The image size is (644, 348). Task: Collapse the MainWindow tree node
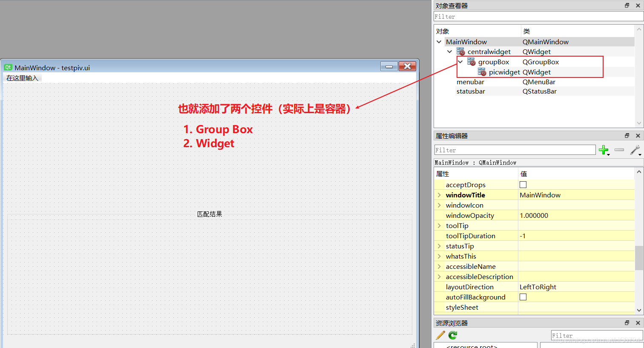pyautogui.click(x=439, y=42)
